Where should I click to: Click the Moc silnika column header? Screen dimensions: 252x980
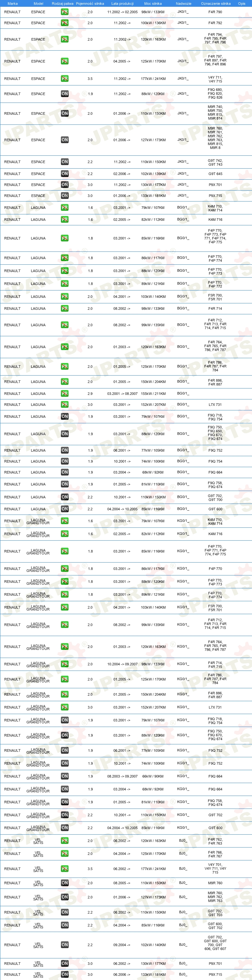click(153, 4)
